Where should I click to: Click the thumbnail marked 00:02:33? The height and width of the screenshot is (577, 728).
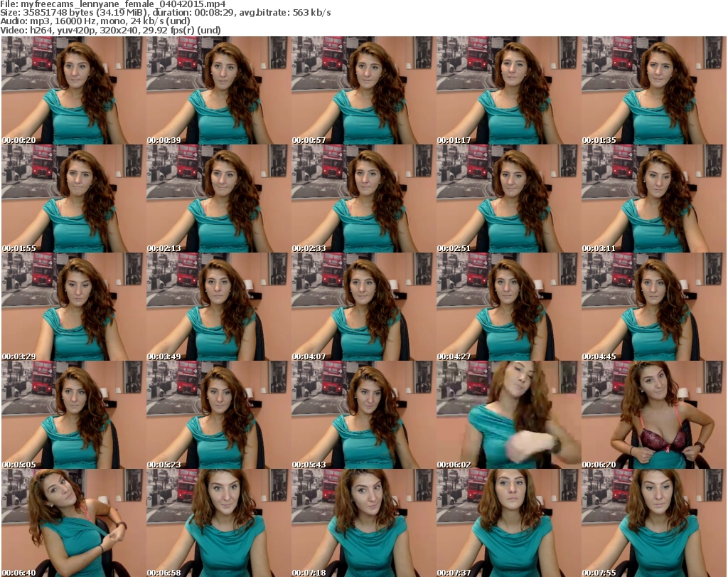click(362, 198)
